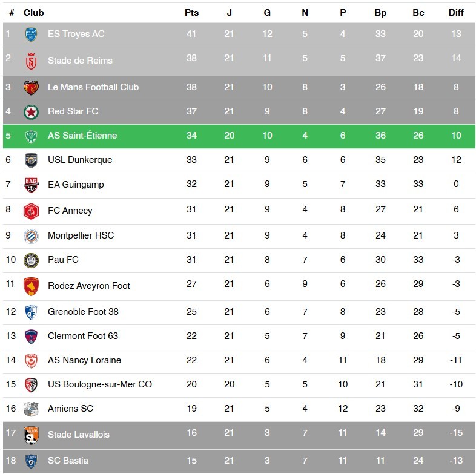Open the USL Dunkerque team link
This screenshot has width=476, height=474.
pos(80,160)
